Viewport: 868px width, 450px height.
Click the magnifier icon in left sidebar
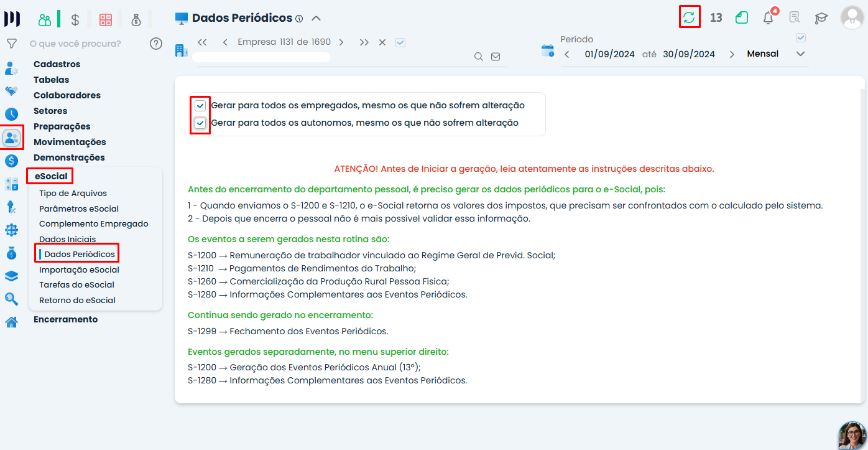(x=11, y=299)
